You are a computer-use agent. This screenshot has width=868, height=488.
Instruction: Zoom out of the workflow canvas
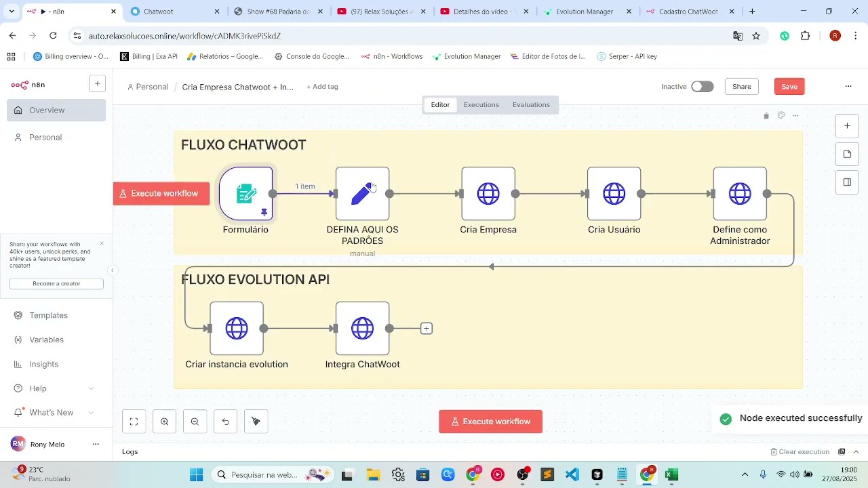[x=195, y=422]
